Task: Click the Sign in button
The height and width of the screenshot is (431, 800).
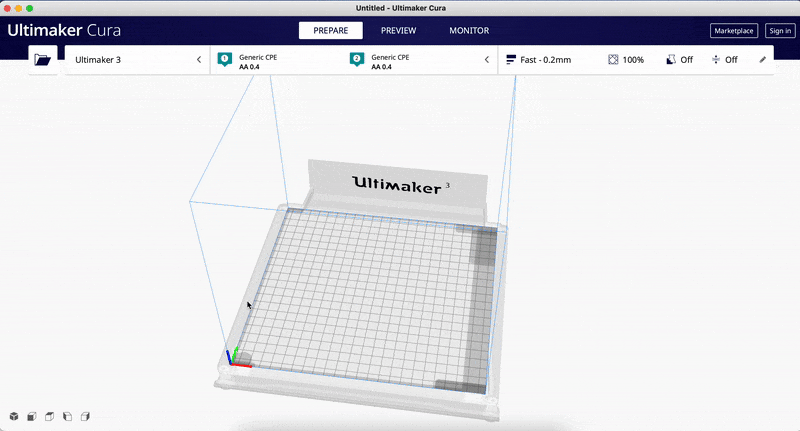Action: [x=780, y=31]
